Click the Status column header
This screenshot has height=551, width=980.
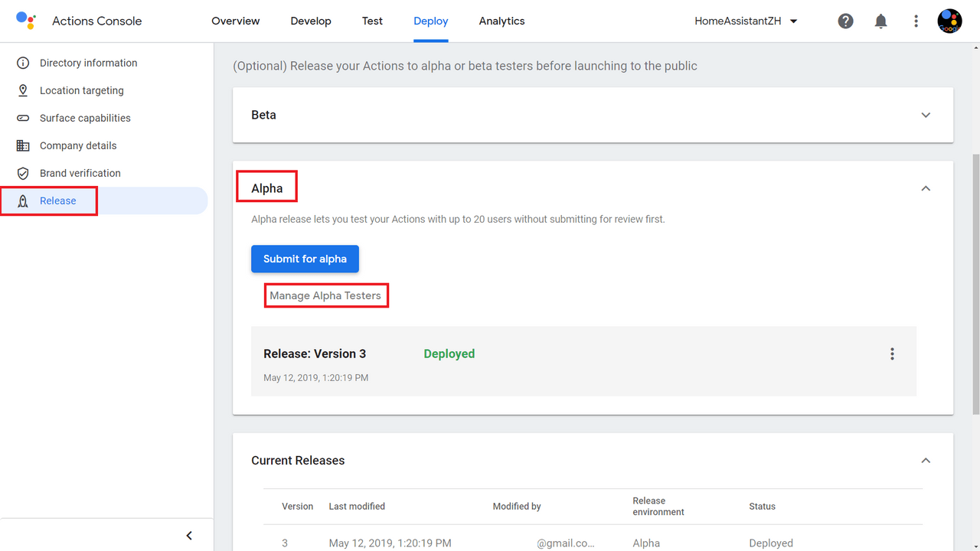click(x=762, y=507)
